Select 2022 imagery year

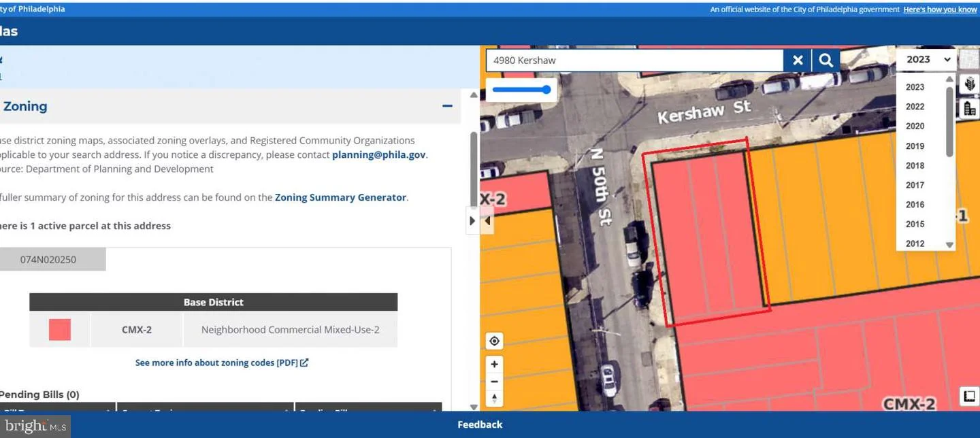pyautogui.click(x=915, y=107)
